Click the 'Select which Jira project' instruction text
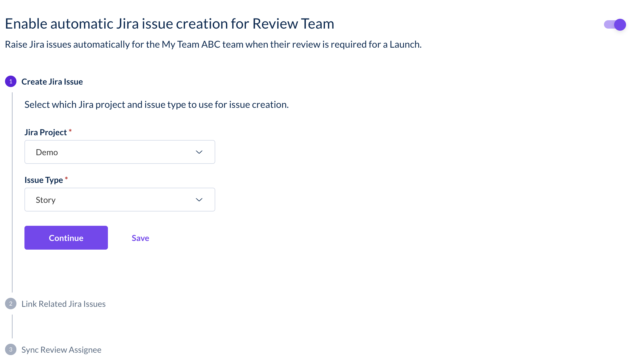Viewport: 632px width, 364px height. (157, 105)
